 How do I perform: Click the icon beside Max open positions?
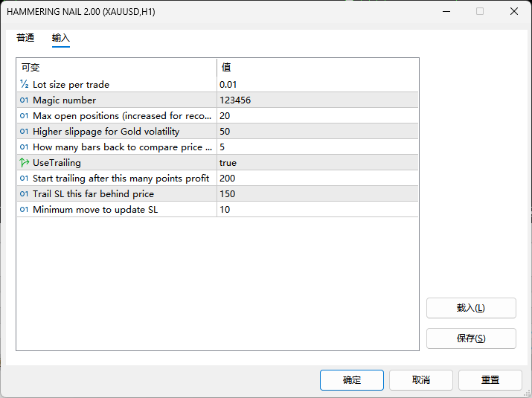(24, 116)
